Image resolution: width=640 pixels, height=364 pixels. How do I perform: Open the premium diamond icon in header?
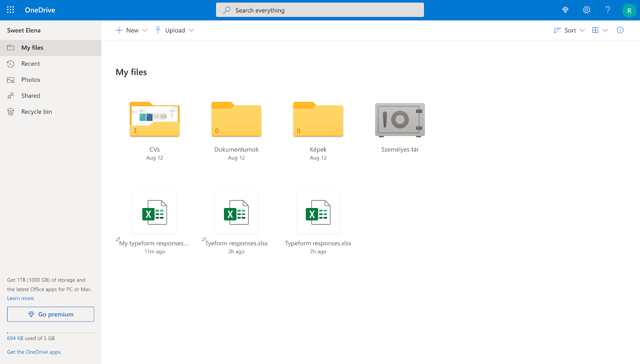point(565,10)
